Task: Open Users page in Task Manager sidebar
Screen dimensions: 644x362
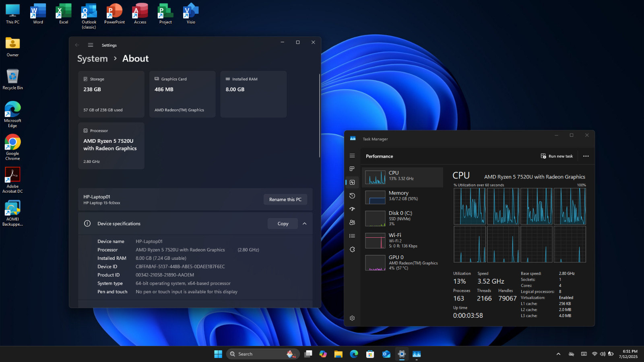Action: [x=352, y=222]
